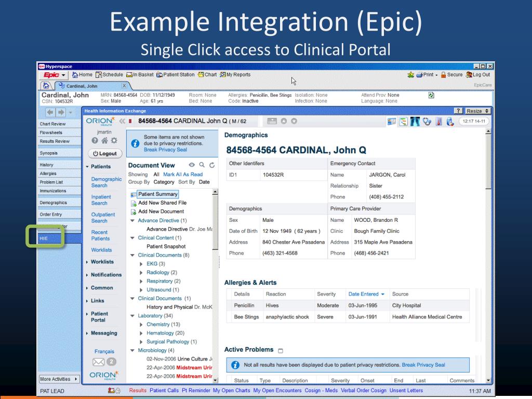Open the timeline chart icon

[x=403, y=122]
